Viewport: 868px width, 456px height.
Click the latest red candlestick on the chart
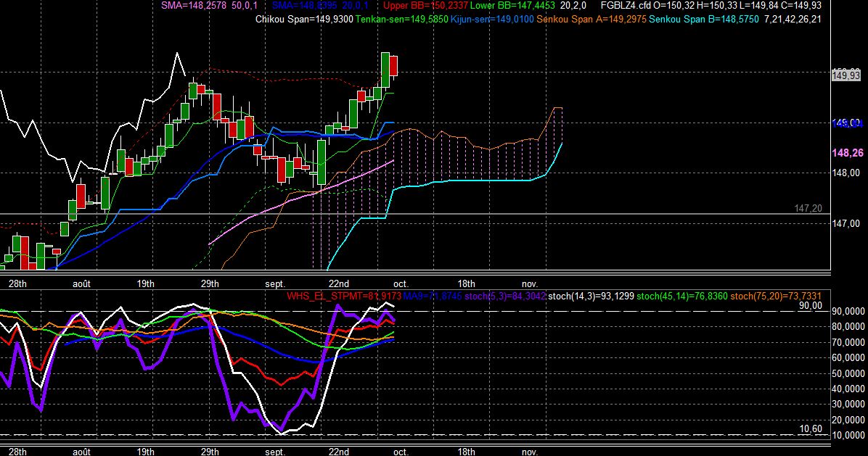[393, 66]
